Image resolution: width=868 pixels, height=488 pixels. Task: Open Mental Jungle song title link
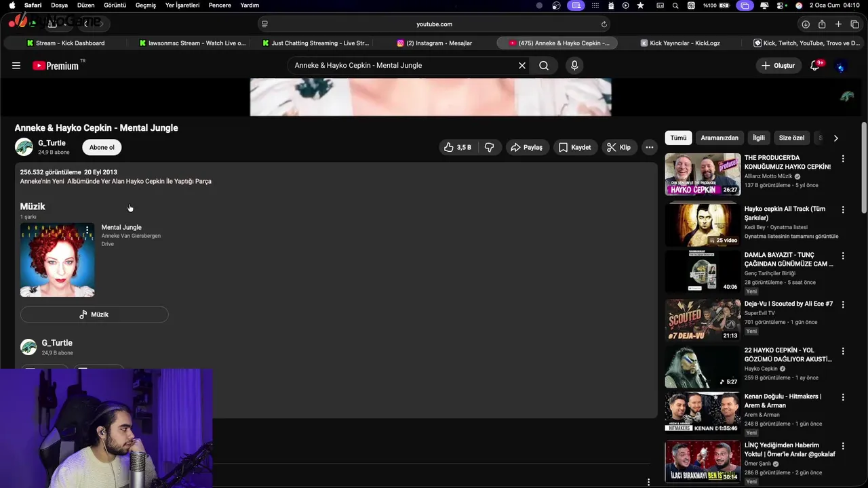[x=121, y=227]
